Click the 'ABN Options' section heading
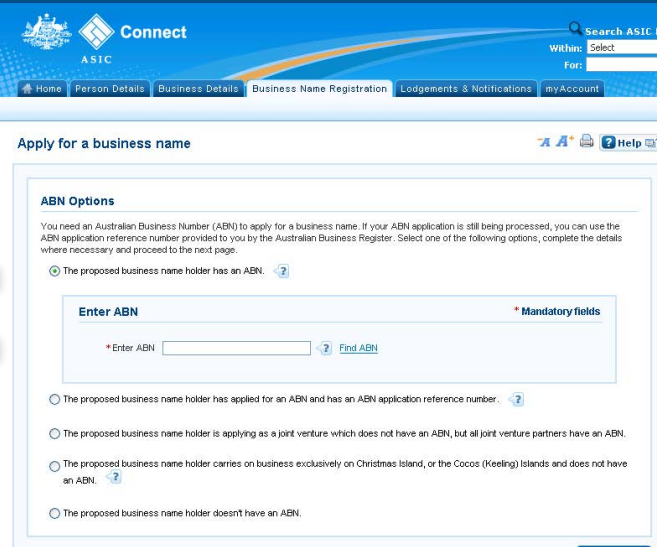Viewport: 657px width, 547px height. tap(78, 201)
